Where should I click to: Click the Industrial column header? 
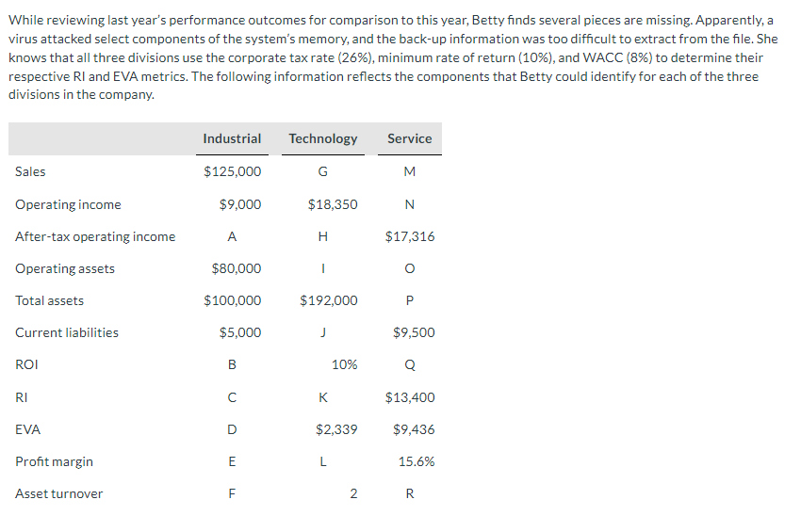click(232, 138)
